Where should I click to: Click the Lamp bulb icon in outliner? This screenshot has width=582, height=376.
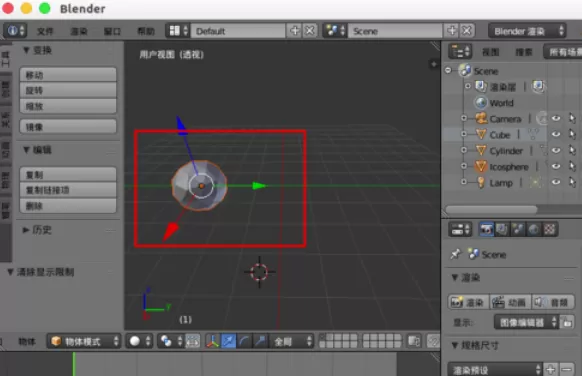[x=481, y=182]
